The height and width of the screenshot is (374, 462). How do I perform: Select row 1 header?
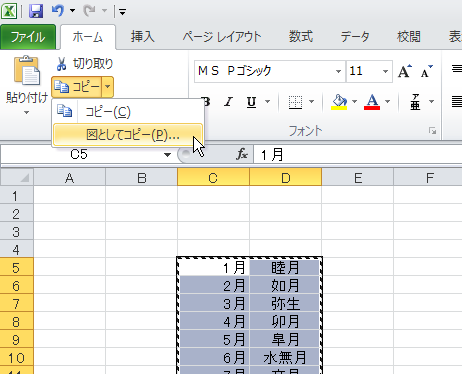pyautogui.click(x=17, y=195)
